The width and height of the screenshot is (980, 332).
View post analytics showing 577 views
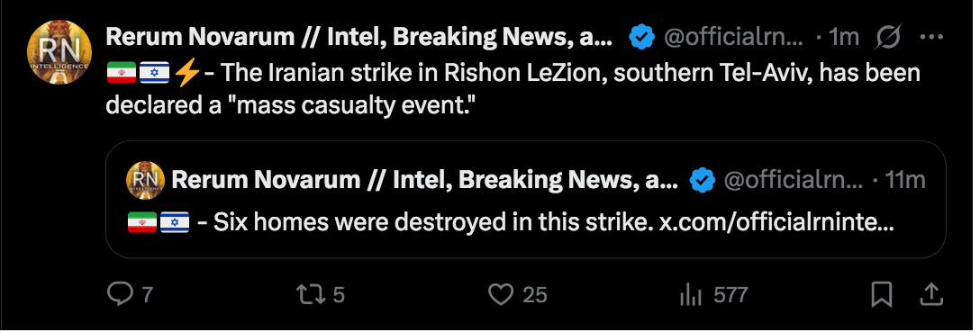(x=691, y=294)
